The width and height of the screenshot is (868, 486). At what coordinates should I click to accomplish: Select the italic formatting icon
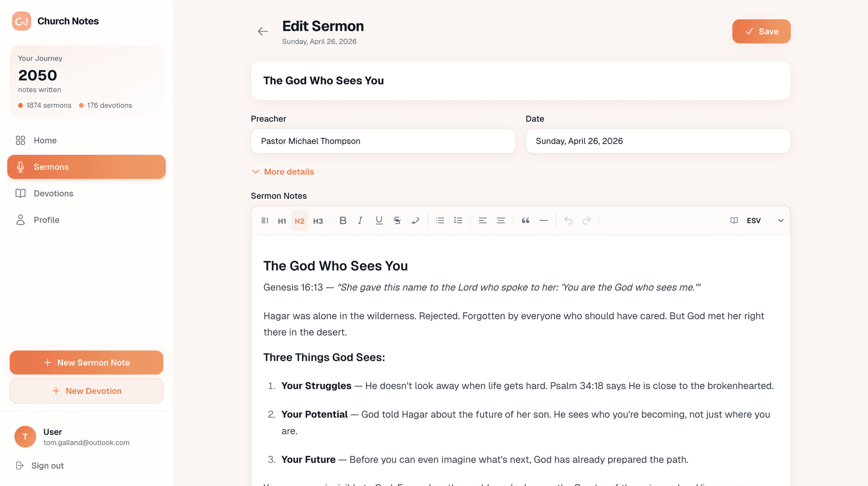360,220
